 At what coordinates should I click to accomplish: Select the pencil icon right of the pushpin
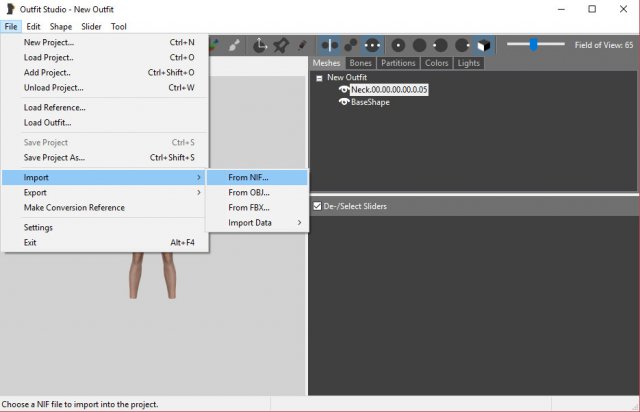point(301,45)
